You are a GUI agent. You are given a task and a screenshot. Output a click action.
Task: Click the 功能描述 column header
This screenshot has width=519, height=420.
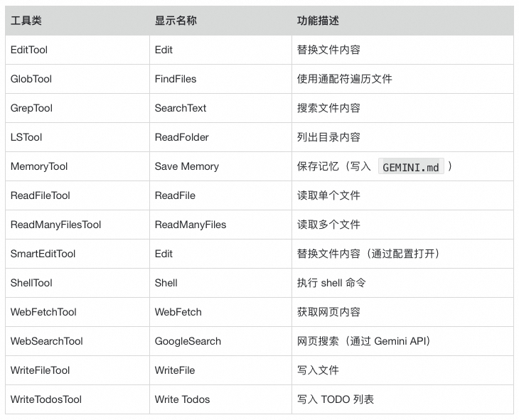coord(318,21)
